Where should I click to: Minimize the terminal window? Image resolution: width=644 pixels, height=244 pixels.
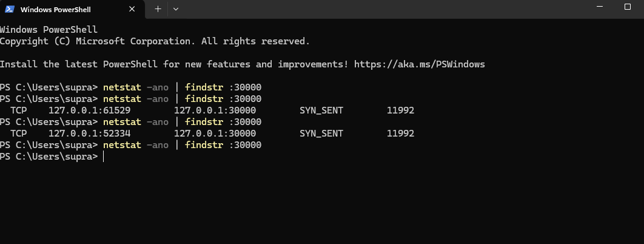coord(596,7)
